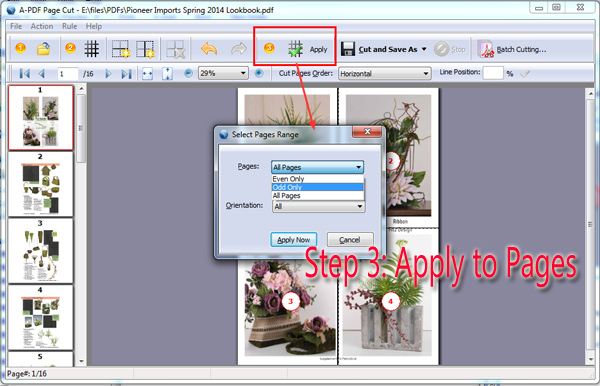Click the fit width icon
This screenshot has height=386, width=600.
click(147, 74)
